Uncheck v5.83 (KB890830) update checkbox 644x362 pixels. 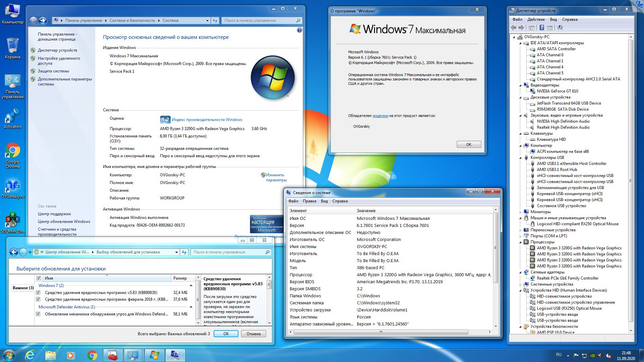point(38,293)
